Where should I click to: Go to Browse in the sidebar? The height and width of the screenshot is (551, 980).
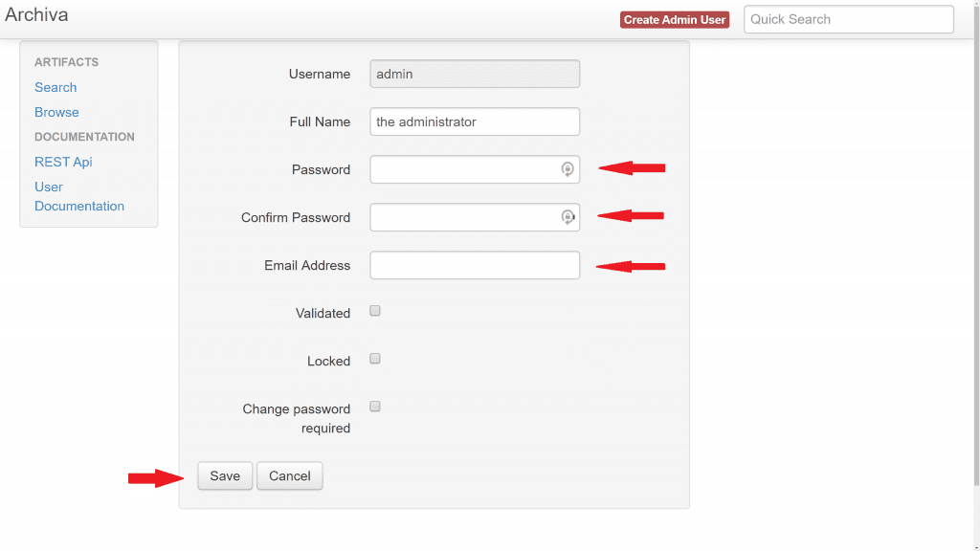point(56,112)
